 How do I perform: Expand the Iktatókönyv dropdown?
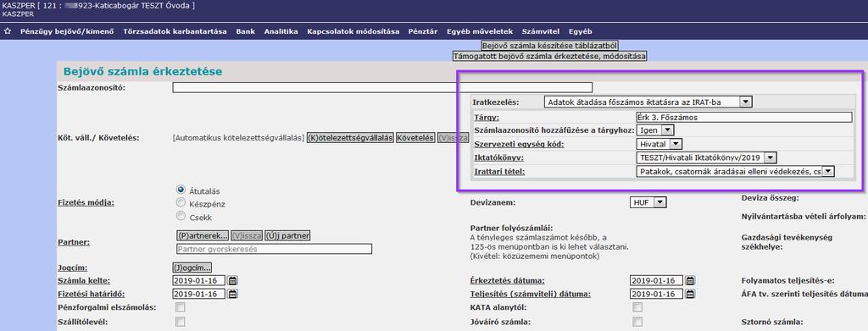tap(707, 158)
